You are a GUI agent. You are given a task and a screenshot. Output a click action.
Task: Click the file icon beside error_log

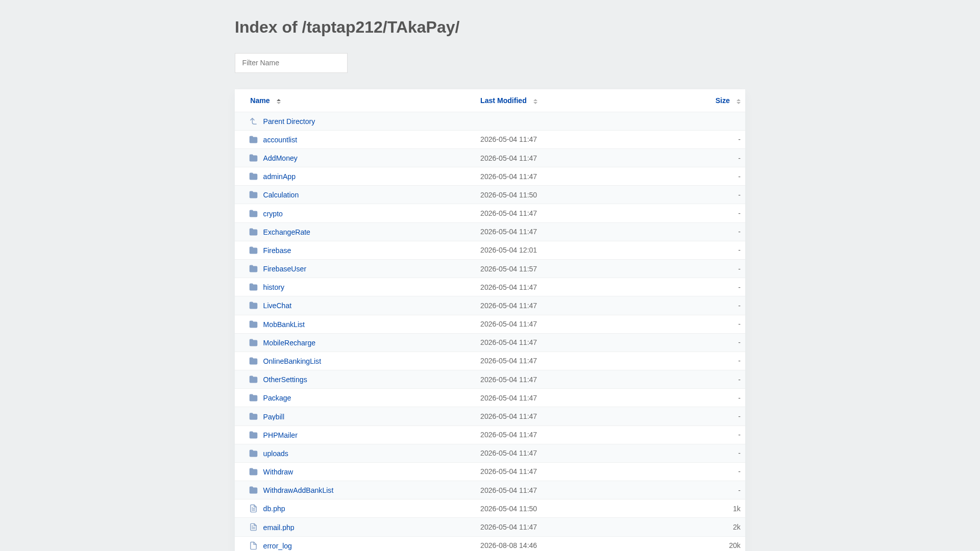coord(253,546)
